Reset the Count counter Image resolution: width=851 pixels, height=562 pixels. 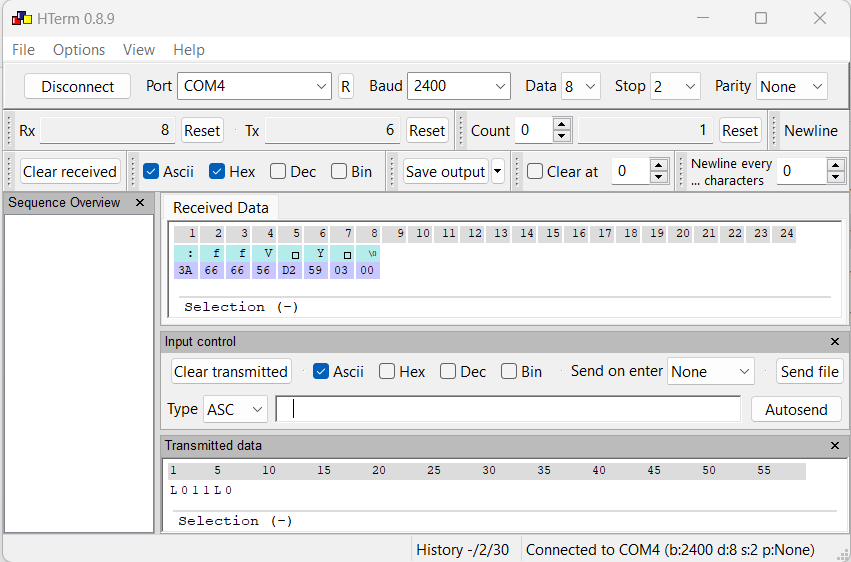tap(740, 130)
